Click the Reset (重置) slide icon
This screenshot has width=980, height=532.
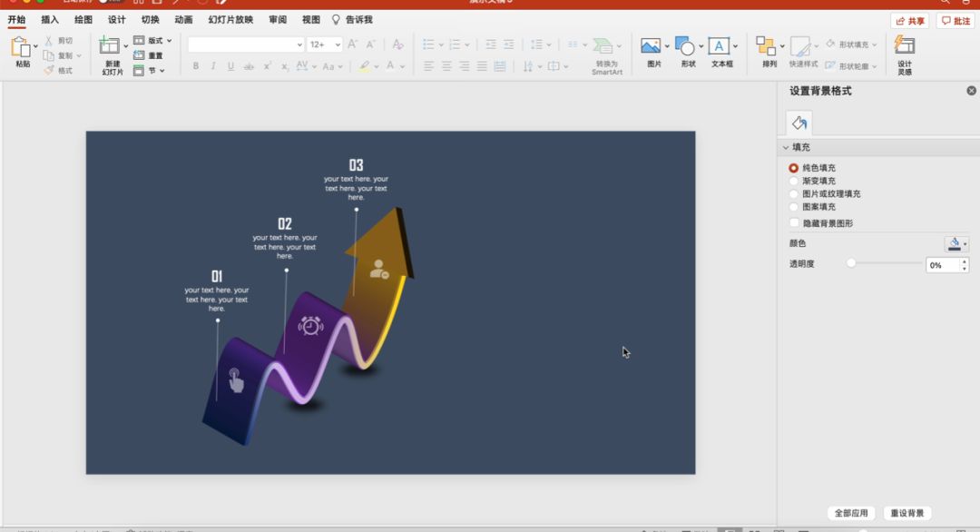(139, 55)
